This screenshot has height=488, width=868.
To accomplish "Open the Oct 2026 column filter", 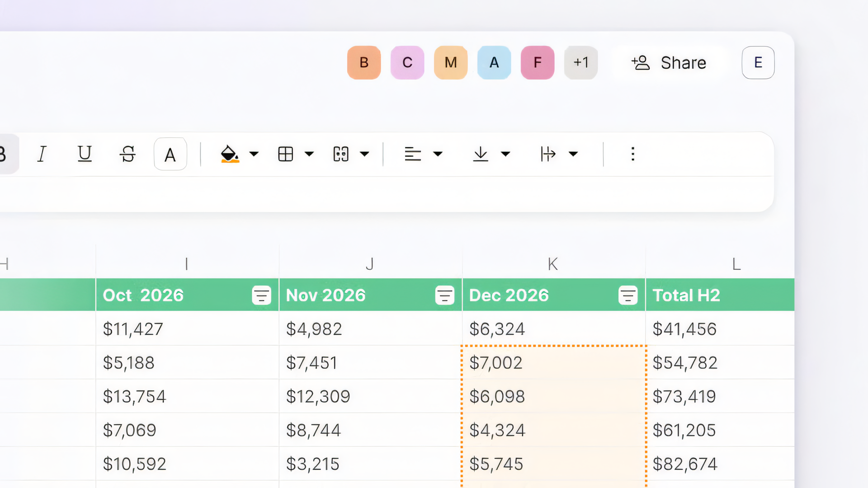I will coord(261,296).
